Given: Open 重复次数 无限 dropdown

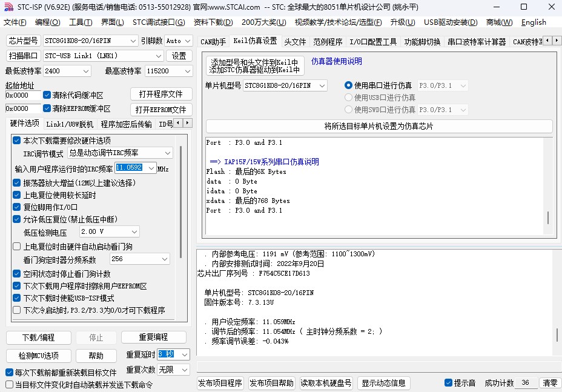Looking at the screenshot, I should tap(173, 370).
